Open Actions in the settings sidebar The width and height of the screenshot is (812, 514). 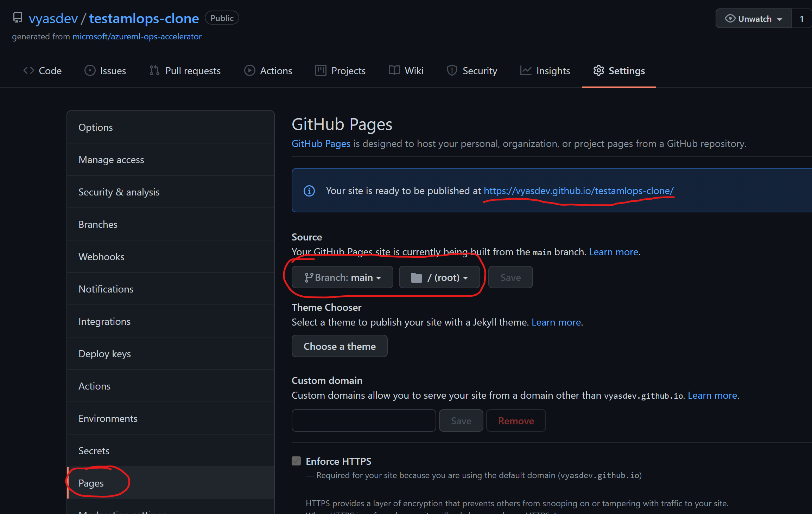click(171, 386)
